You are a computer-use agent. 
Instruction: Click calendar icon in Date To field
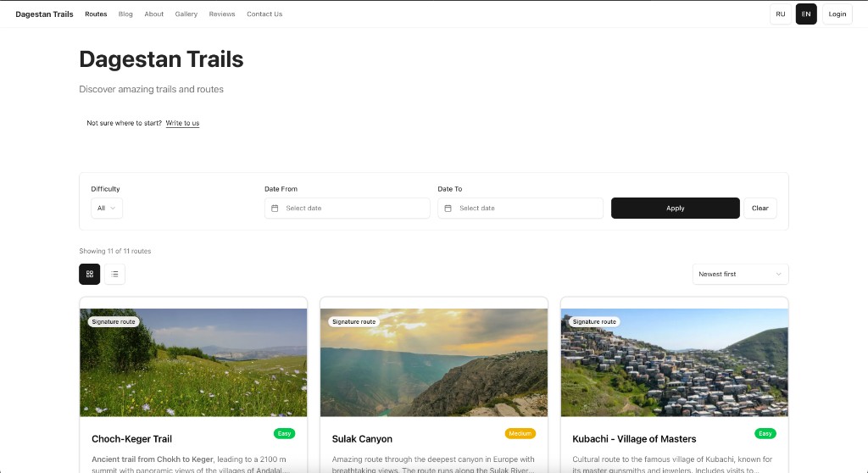coord(448,209)
